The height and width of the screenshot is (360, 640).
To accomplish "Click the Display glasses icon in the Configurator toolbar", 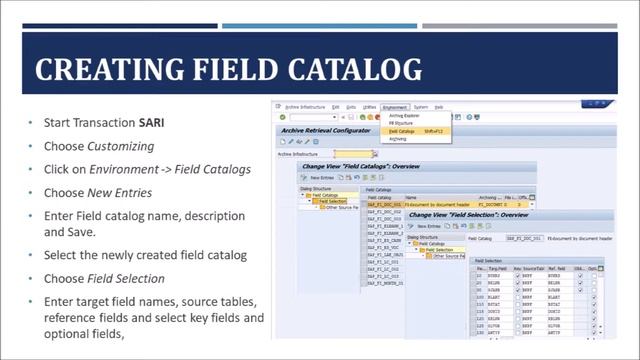I will (x=299, y=142).
